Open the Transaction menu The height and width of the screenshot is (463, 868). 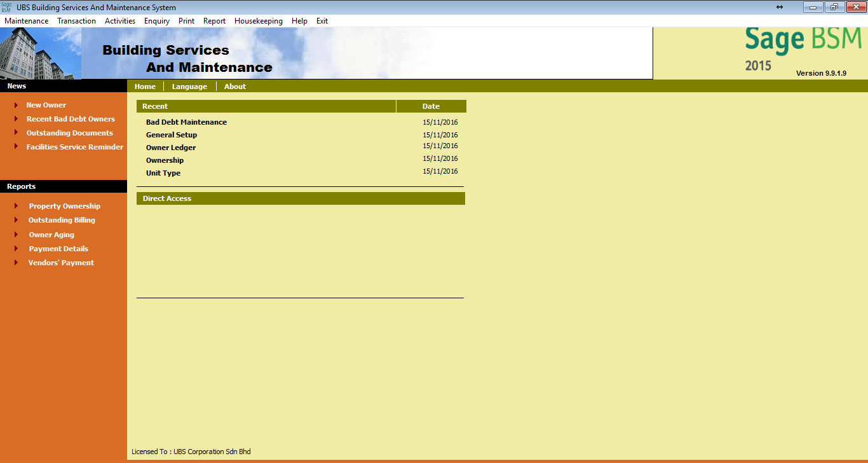76,21
